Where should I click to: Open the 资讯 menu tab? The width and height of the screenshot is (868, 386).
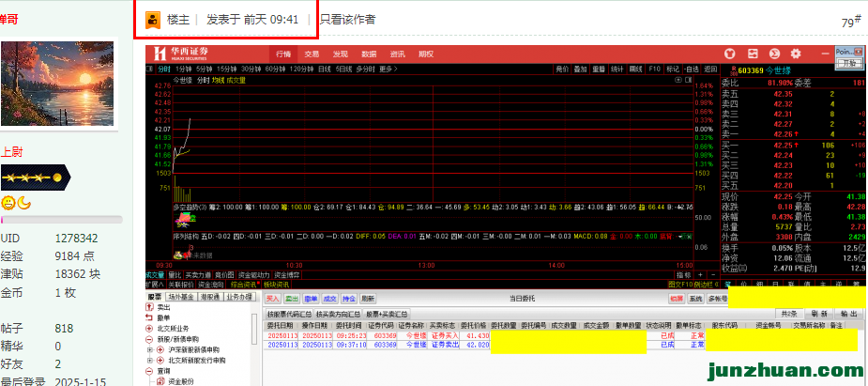click(398, 54)
